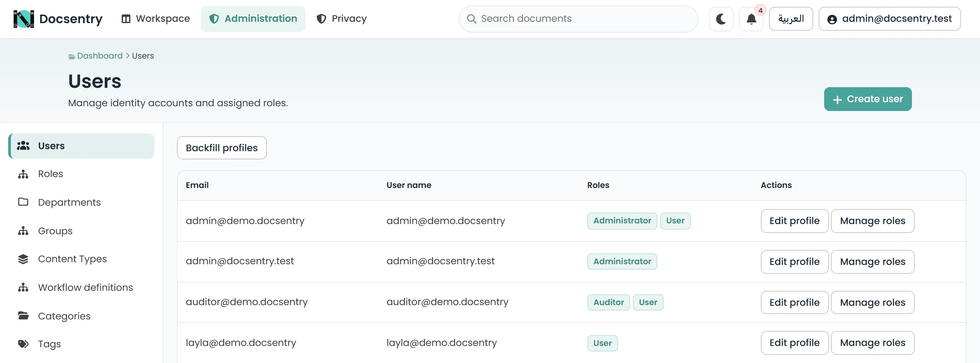Open notifications via the bell icon
This screenshot has width=980, height=363.
pyautogui.click(x=751, y=19)
